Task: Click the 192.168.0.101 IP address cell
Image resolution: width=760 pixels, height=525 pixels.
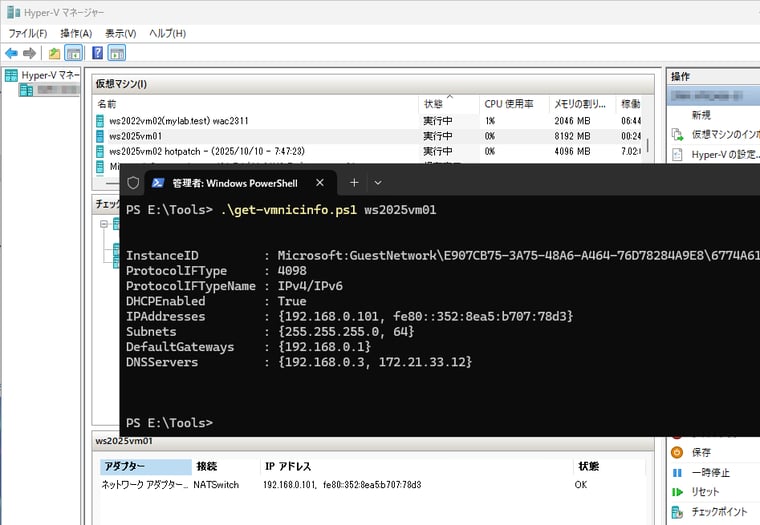Action: click(x=342, y=485)
